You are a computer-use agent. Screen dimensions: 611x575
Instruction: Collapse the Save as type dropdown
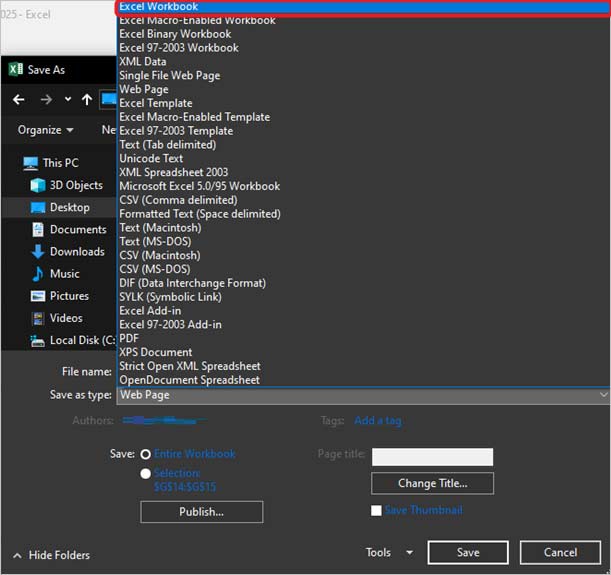click(603, 395)
